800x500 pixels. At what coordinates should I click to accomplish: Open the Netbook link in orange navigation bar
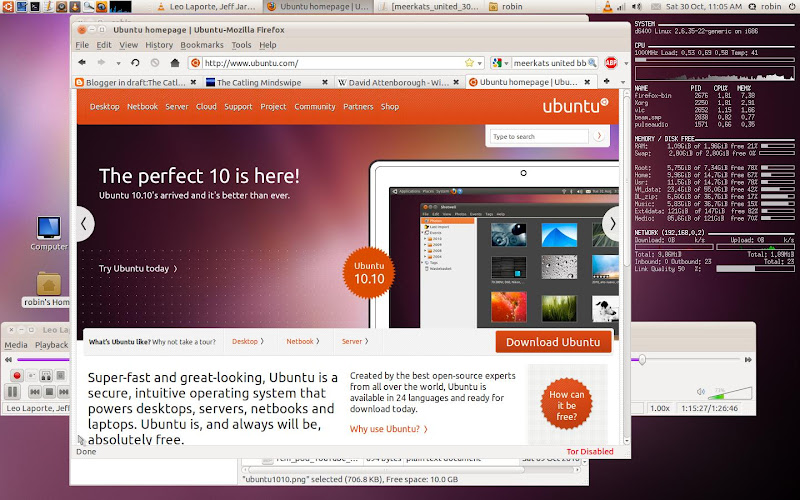[142, 107]
